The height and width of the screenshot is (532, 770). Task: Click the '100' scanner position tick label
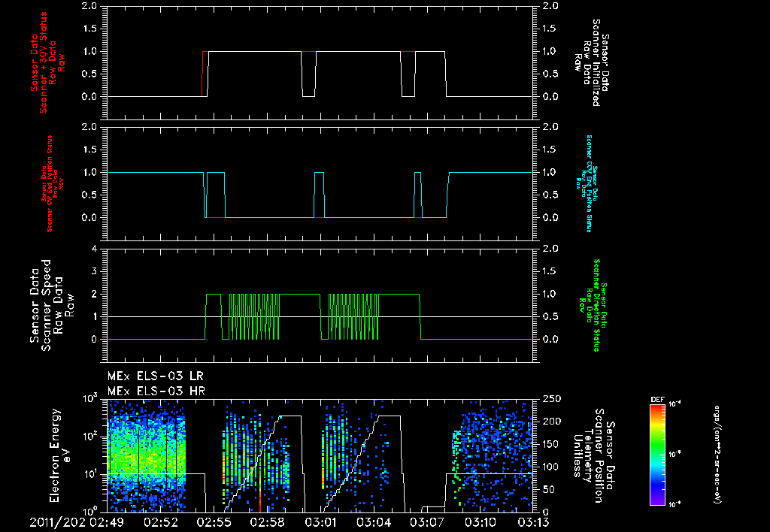(551, 467)
